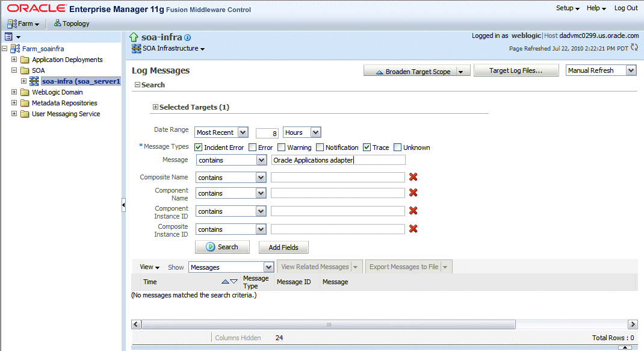Click the bottom panel collapse arrow

point(625,348)
